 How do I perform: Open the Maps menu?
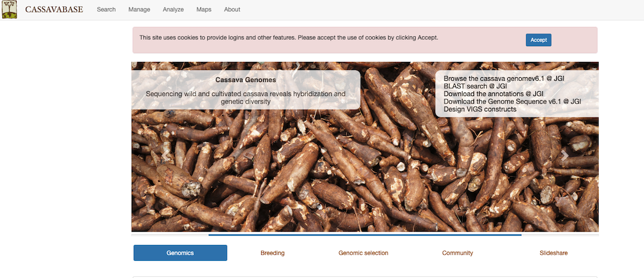click(204, 9)
